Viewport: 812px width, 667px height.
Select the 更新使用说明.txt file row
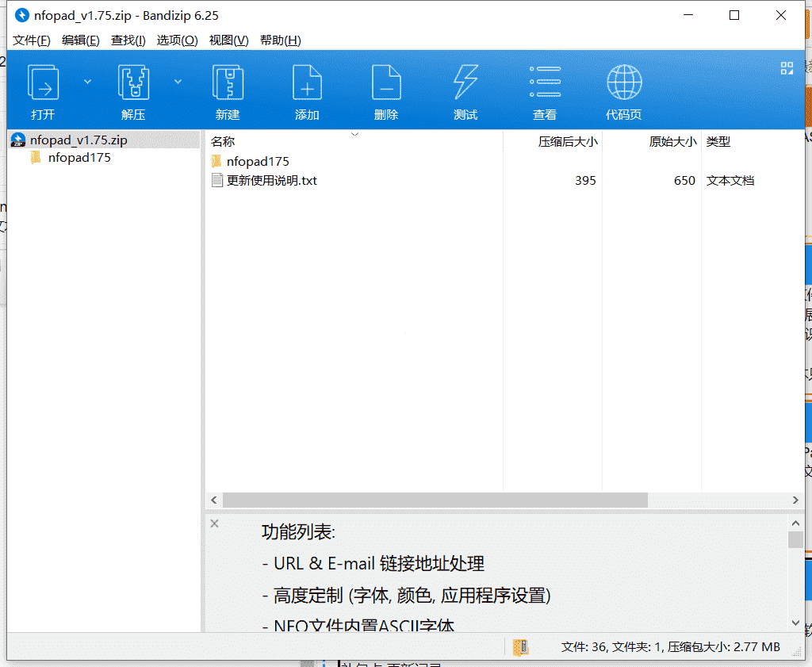click(x=505, y=180)
